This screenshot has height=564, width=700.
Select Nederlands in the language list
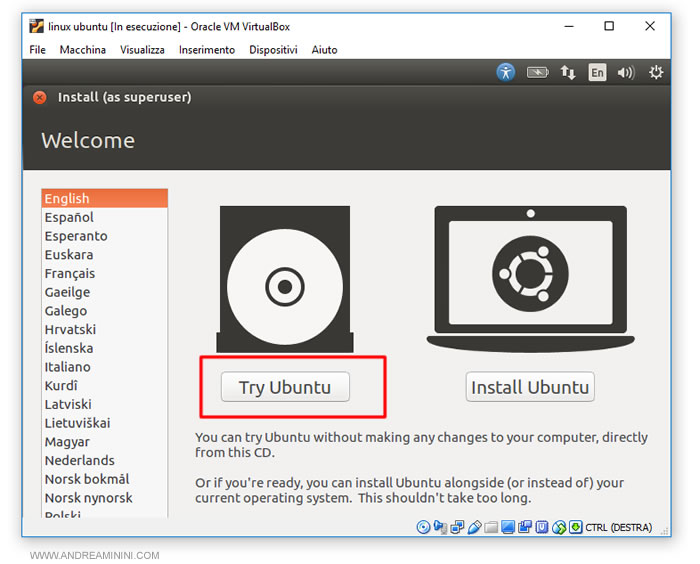(79, 461)
